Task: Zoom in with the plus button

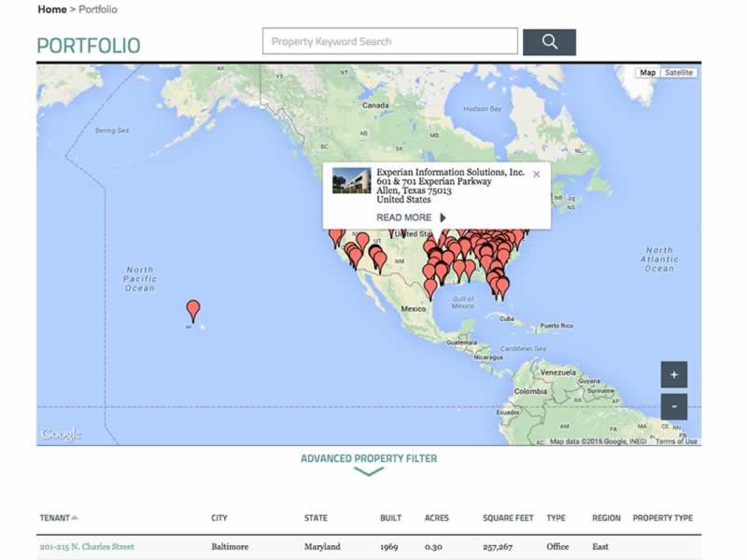Action: pos(673,375)
